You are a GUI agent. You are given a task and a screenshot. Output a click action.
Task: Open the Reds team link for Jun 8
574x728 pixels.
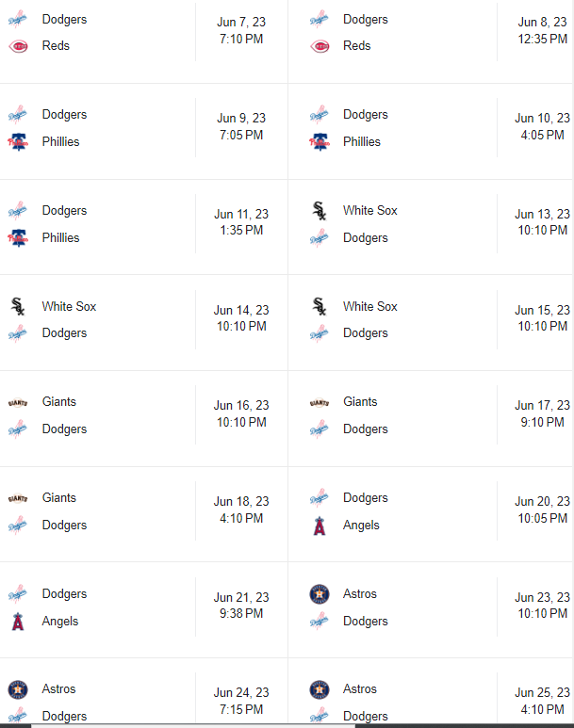point(357,46)
